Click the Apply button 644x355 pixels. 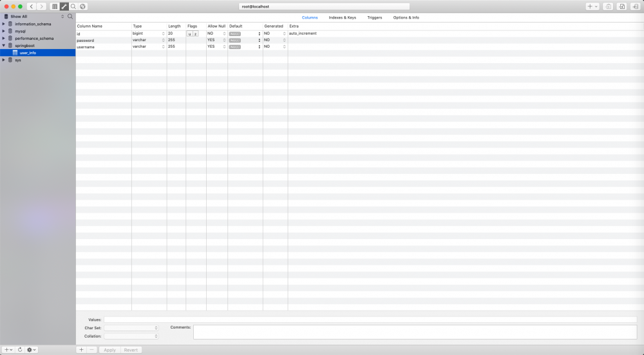109,350
